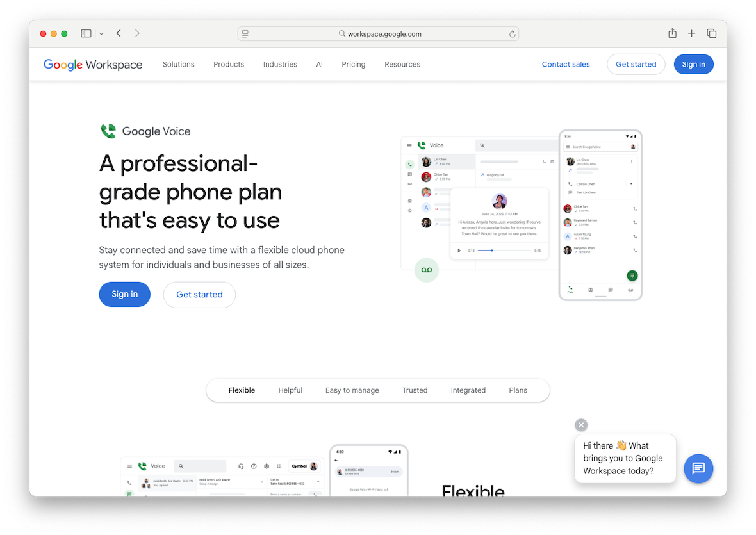Select the Helpful tab
756x535 pixels.
(x=290, y=390)
